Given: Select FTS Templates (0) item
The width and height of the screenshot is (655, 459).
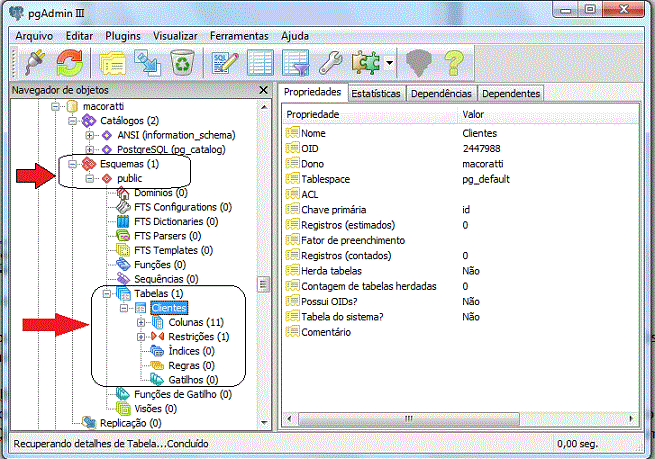Looking at the screenshot, I should pos(173,251).
